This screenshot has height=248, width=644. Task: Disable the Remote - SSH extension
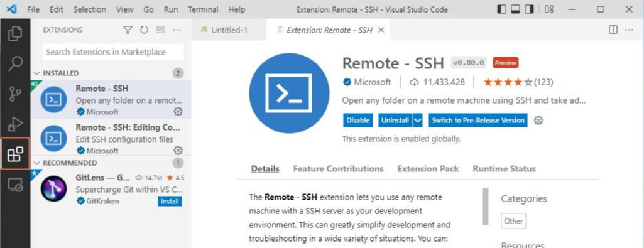pyautogui.click(x=357, y=121)
